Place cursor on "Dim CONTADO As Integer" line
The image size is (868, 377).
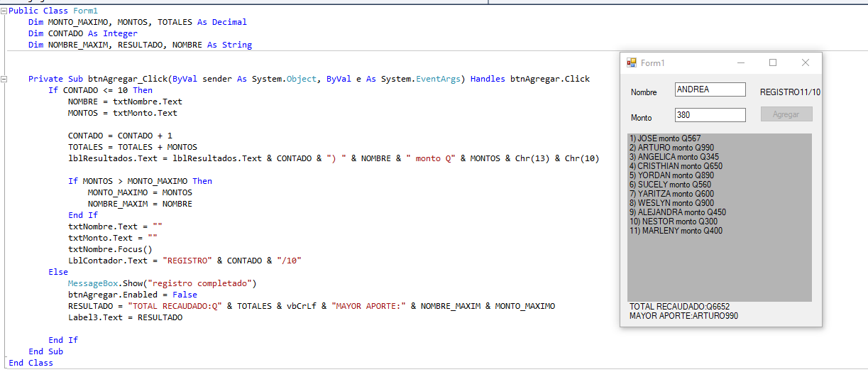point(83,33)
